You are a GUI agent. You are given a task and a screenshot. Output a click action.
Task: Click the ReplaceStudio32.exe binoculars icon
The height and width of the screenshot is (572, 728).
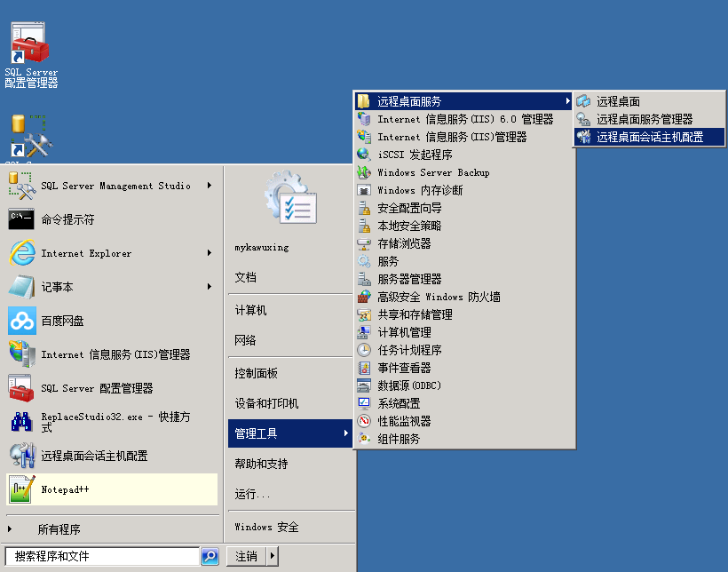(x=22, y=422)
